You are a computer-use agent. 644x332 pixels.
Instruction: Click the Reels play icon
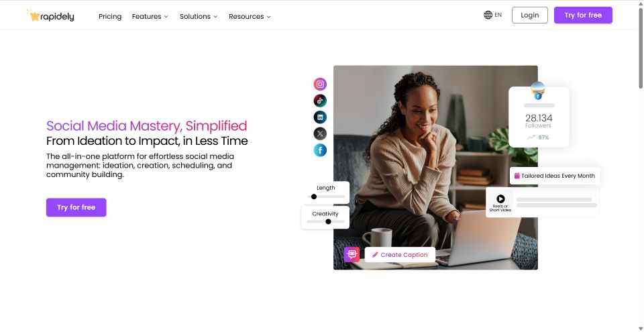click(500, 199)
